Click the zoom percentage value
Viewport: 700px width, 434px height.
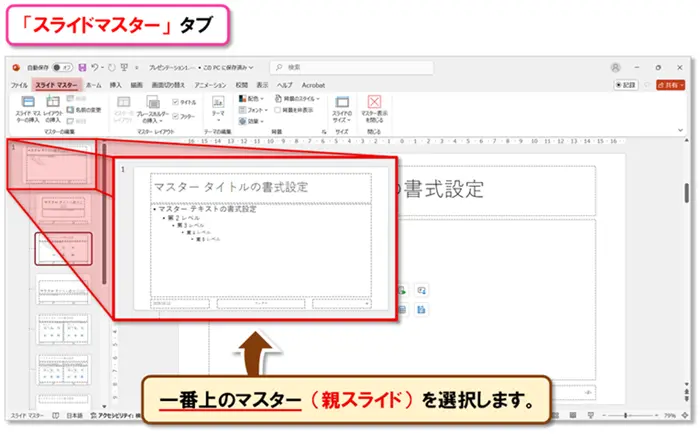tap(669, 415)
